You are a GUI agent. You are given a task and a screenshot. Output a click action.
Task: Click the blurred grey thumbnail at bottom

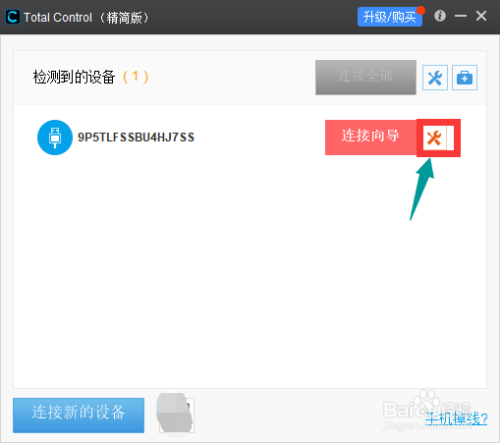click(175, 413)
